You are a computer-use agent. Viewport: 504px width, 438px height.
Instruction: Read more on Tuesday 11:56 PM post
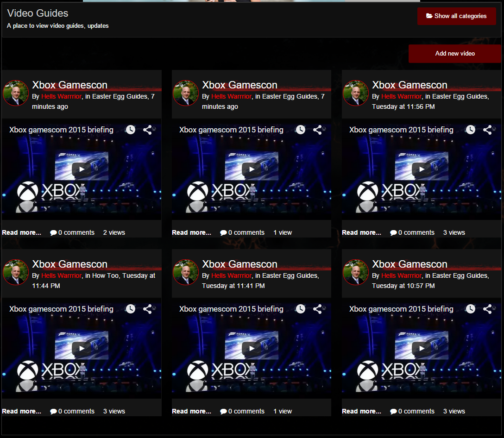pyautogui.click(x=362, y=232)
